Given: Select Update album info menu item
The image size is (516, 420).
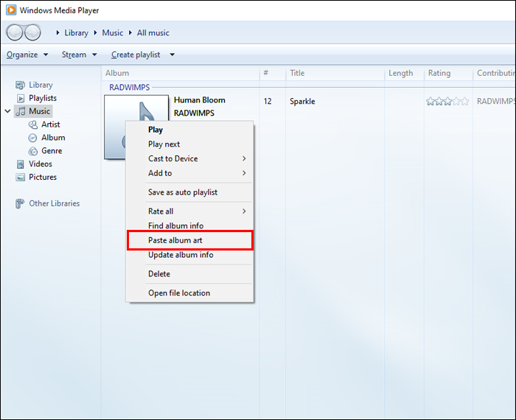Looking at the screenshot, I should (x=190, y=255).
